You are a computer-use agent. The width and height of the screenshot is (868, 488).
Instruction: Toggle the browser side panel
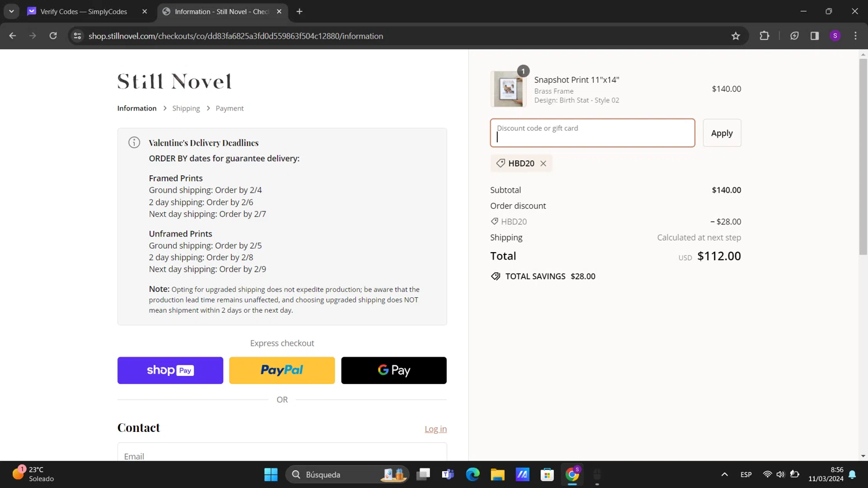(814, 36)
